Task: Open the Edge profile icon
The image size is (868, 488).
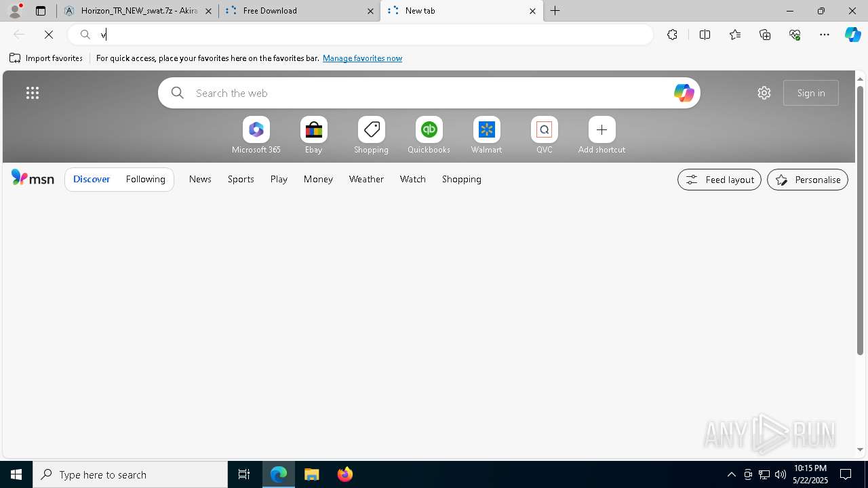Action: point(15,10)
